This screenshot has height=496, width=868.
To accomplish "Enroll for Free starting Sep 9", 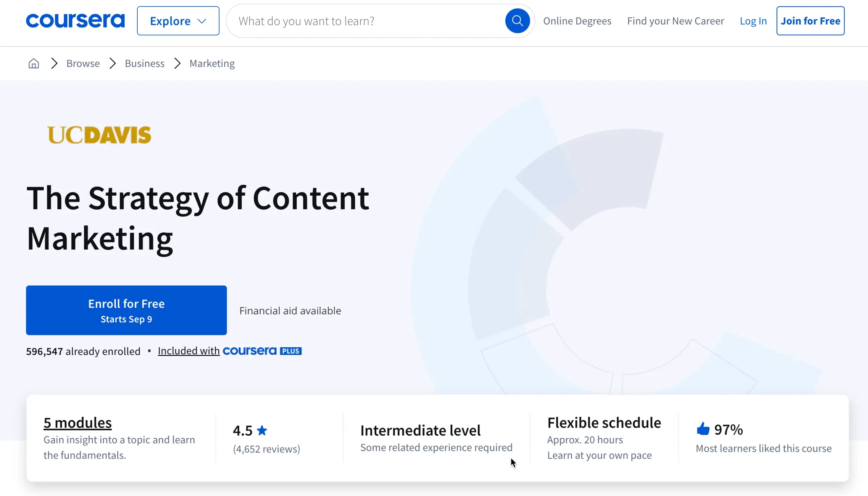I will [126, 310].
